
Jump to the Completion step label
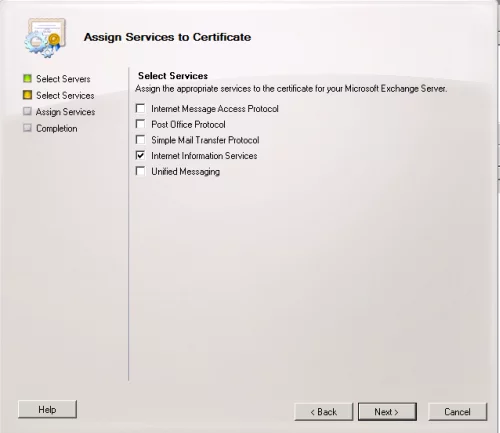pos(57,129)
